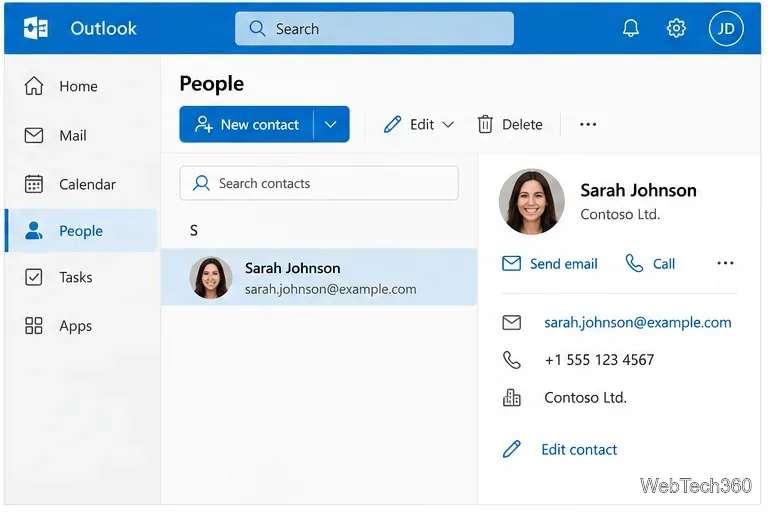
Task: Click the pencil icon beside Edit contact
Action: click(512, 449)
